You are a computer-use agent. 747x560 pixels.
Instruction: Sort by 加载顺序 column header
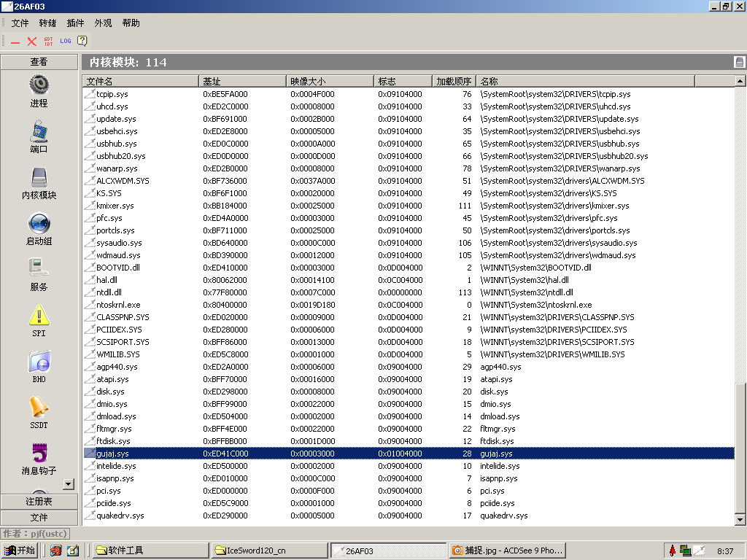454,81
